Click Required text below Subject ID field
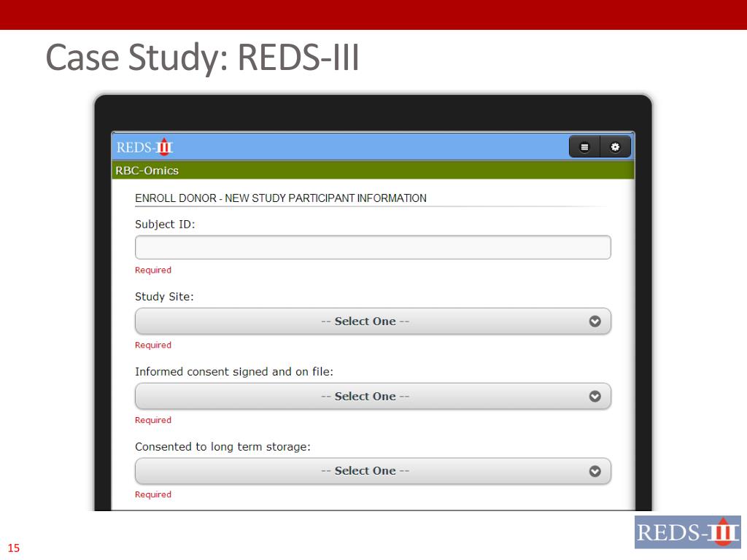 tap(153, 270)
